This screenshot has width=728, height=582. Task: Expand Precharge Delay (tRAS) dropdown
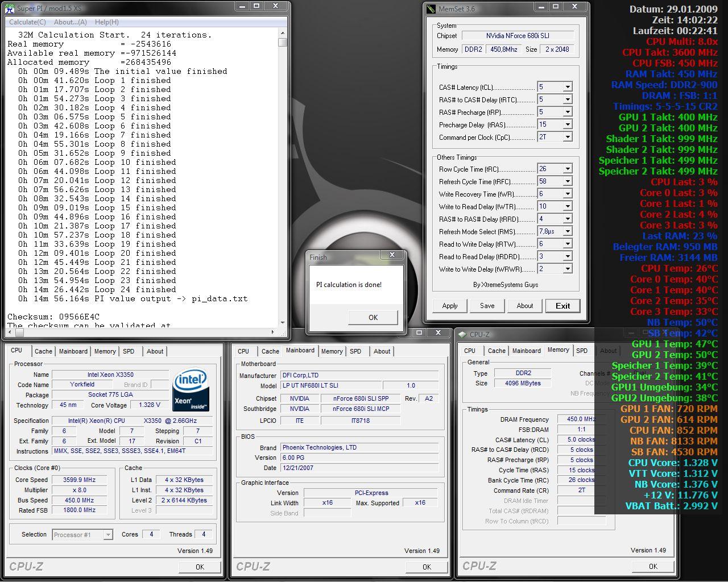coord(567,124)
